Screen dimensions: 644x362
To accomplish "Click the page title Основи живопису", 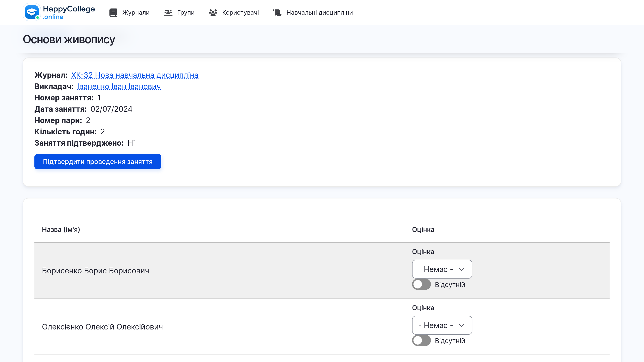I will pos(69,40).
